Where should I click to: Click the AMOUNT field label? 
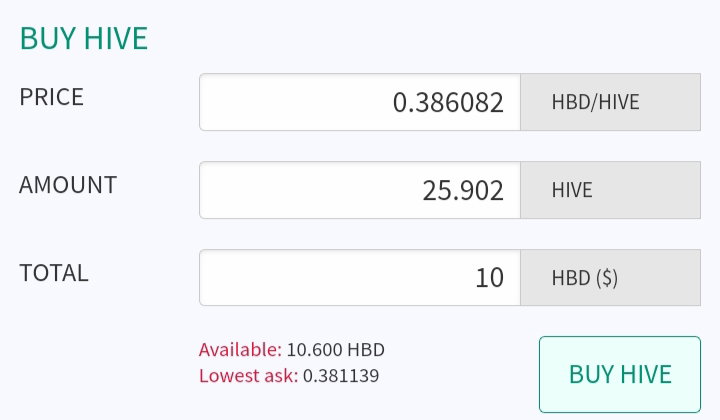[x=68, y=185]
